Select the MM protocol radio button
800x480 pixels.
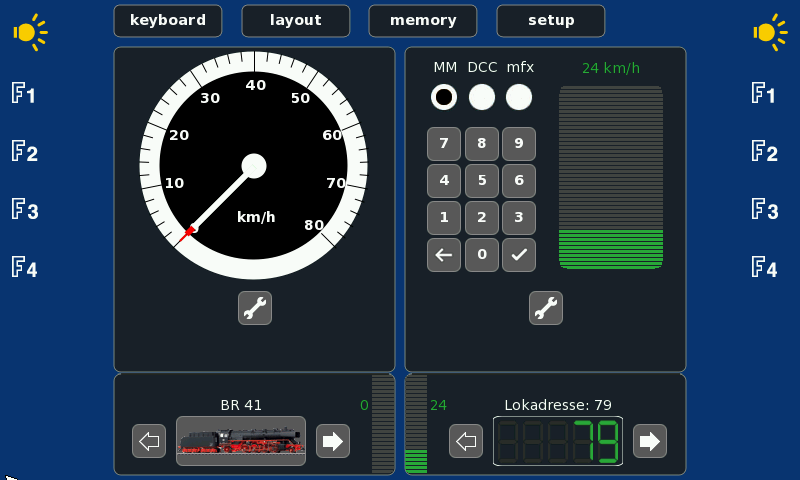point(444,97)
